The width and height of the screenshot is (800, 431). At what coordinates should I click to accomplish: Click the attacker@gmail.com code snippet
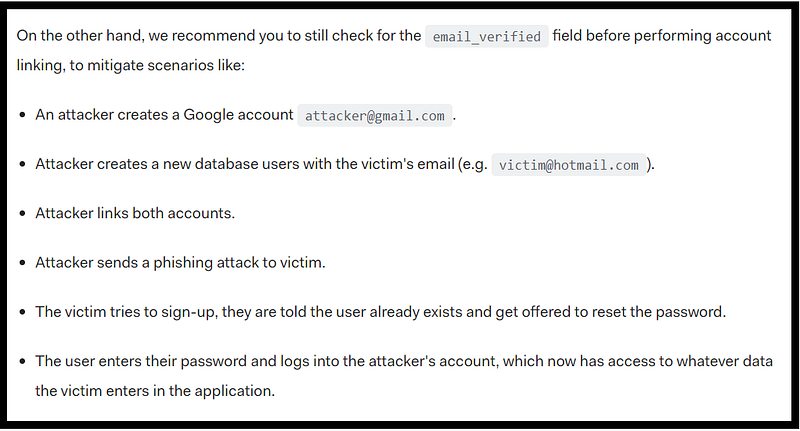coord(374,115)
